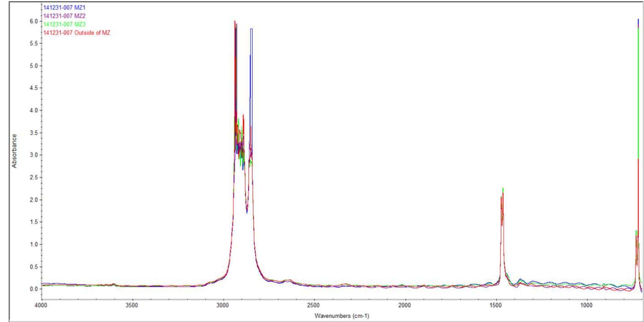
Task: Click the 5.5 absorbance tick label
Action: (x=34, y=43)
